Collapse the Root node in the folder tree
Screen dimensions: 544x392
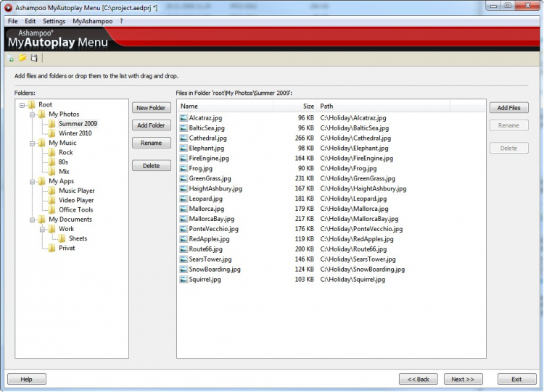pyautogui.click(x=22, y=105)
